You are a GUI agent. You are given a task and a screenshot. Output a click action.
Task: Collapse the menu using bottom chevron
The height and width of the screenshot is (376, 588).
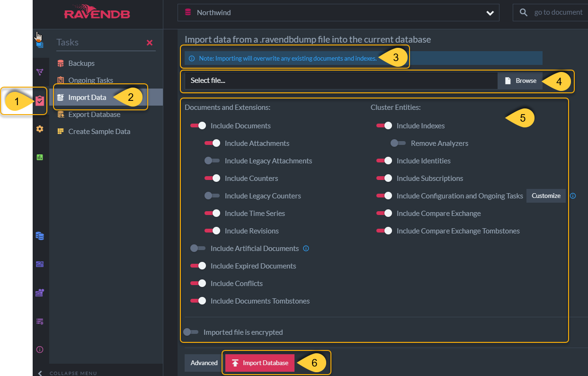click(x=40, y=373)
